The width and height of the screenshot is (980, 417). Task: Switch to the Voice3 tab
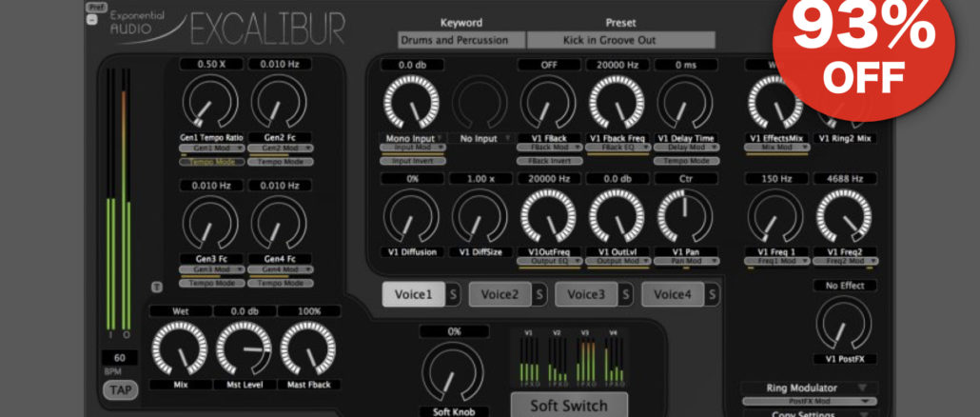(x=586, y=294)
